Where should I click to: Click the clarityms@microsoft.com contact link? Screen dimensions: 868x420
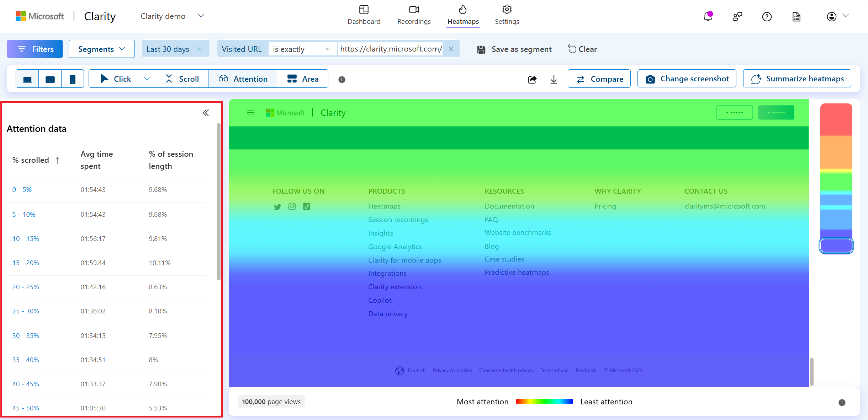point(725,206)
